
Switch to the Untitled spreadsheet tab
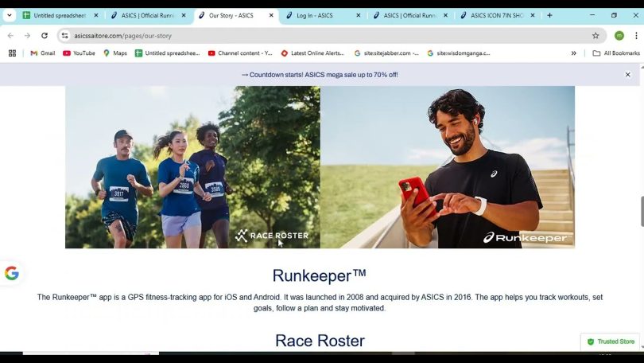coord(60,15)
